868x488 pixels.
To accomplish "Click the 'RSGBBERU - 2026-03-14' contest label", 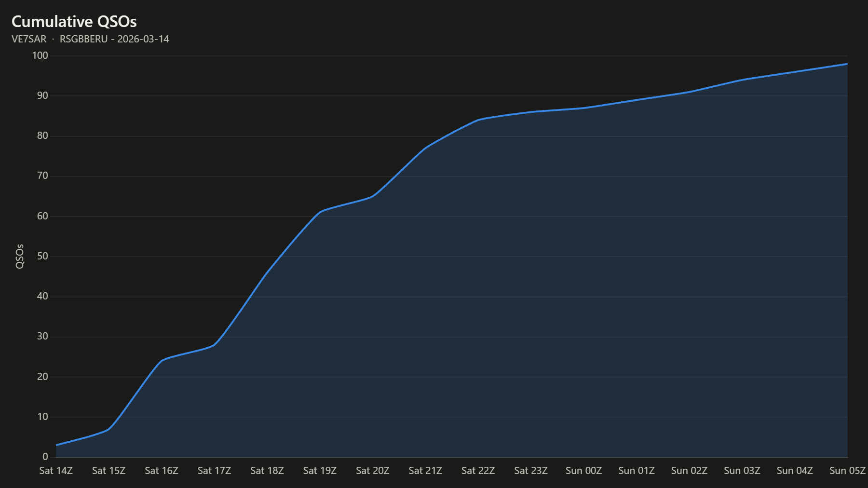I will [x=114, y=39].
